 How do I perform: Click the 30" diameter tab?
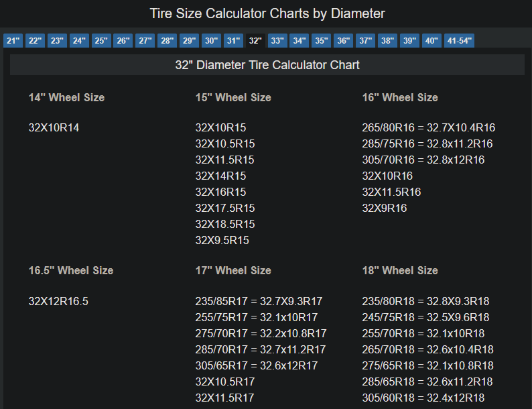[211, 41]
